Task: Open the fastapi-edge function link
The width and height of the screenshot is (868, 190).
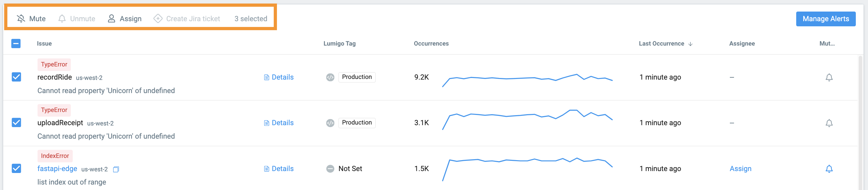Action: (x=57, y=169)
